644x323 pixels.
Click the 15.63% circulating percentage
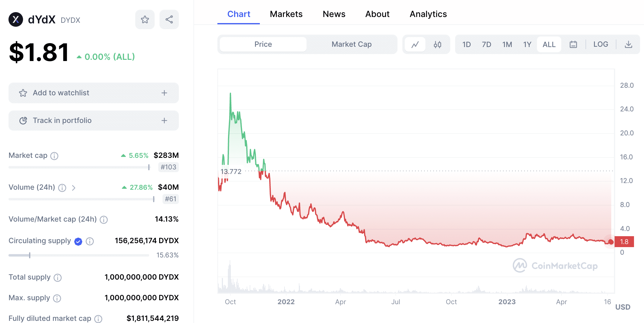click(x=167, y=255)
